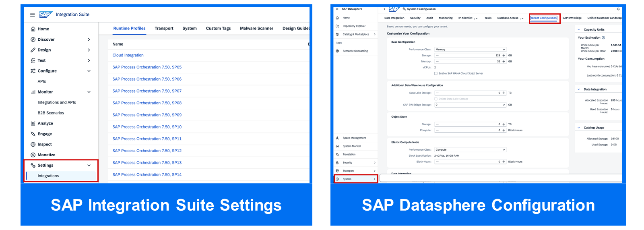Open the Cloud Integration profile link
Screen dimensions: 644x230
[128, 55]
